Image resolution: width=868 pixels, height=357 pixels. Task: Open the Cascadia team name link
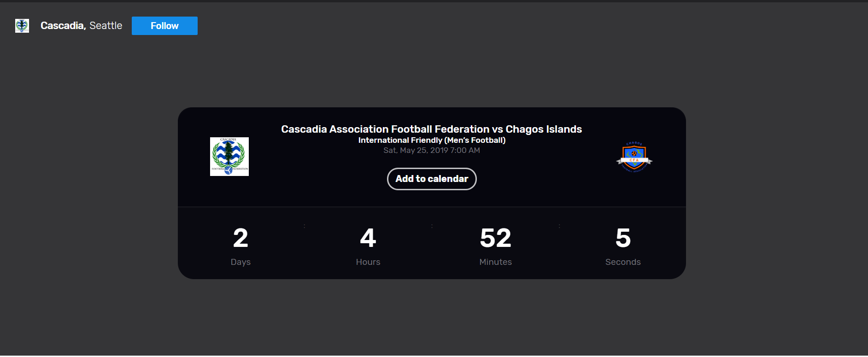pos(63,26)
